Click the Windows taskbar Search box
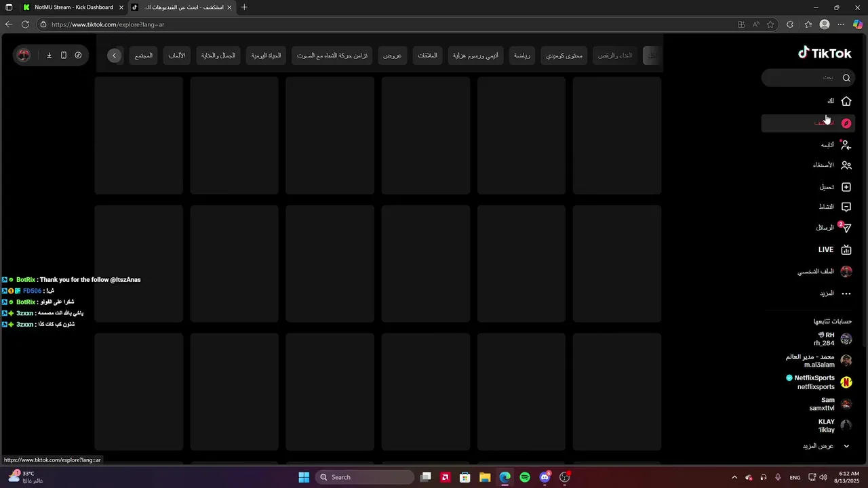Screen dimensions: 868x488 (x=365, y=477)
